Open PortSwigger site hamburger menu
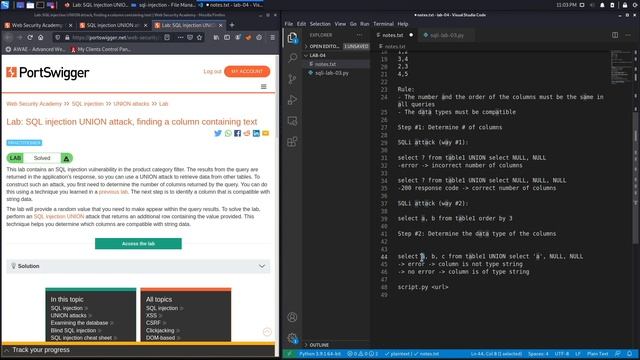This screenshot has height=360, width=640. (264, 87)
